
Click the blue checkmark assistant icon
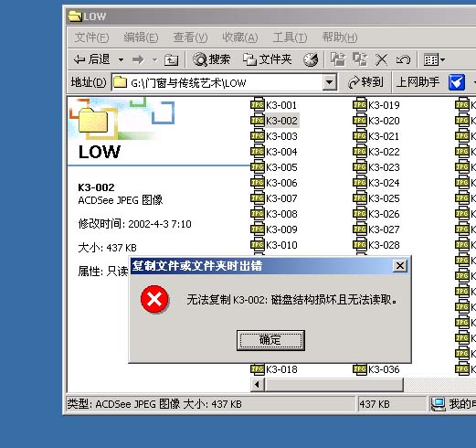(x=457, y=82)
